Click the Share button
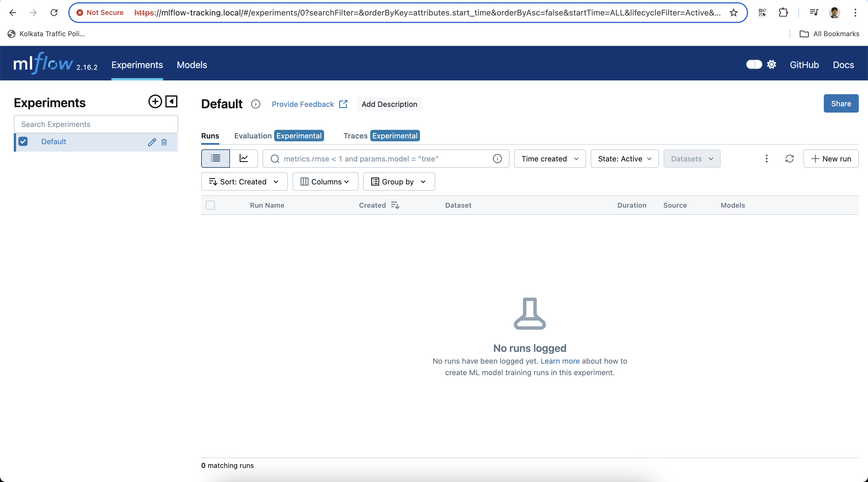This screenshot has width=868, height=482. [x=841, y=103]
